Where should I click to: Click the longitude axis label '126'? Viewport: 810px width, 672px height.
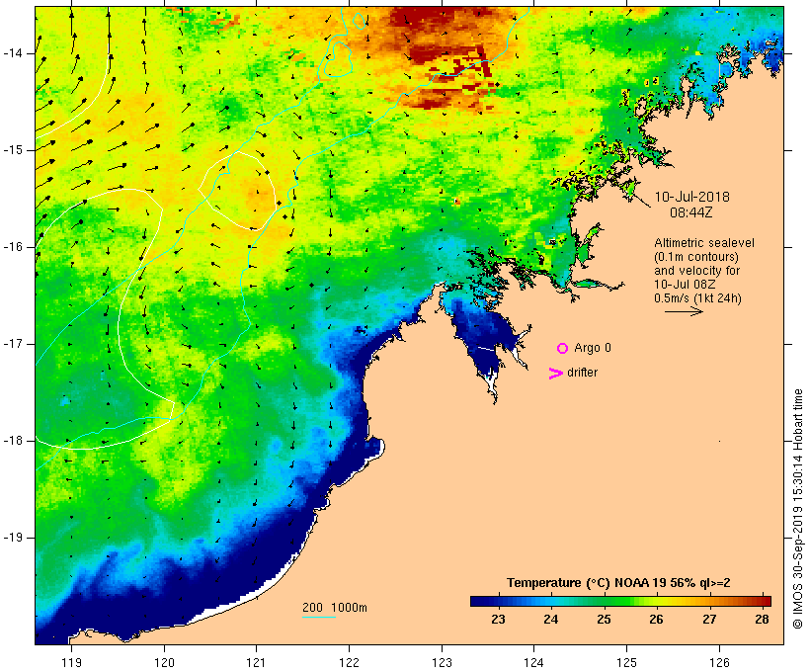[x=719, y=663]
